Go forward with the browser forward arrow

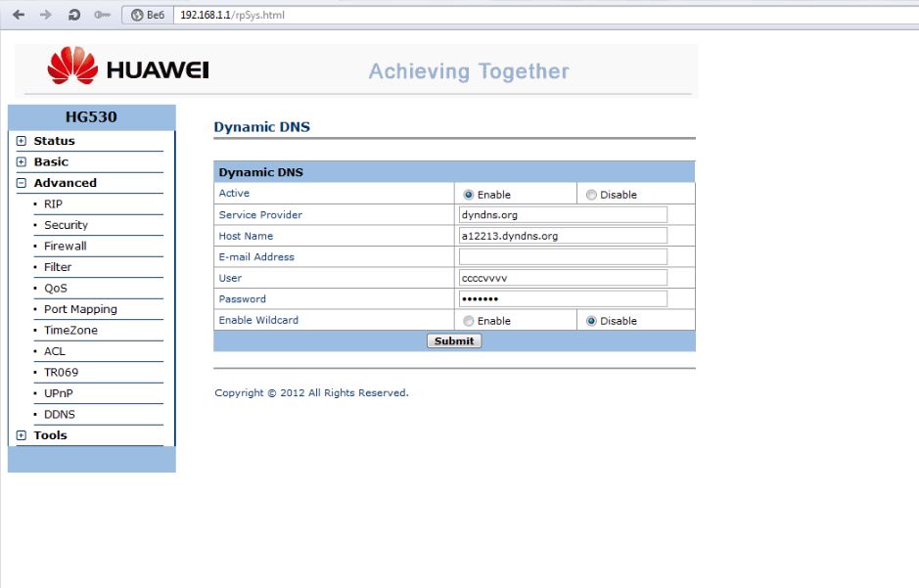tap(46, 15)
